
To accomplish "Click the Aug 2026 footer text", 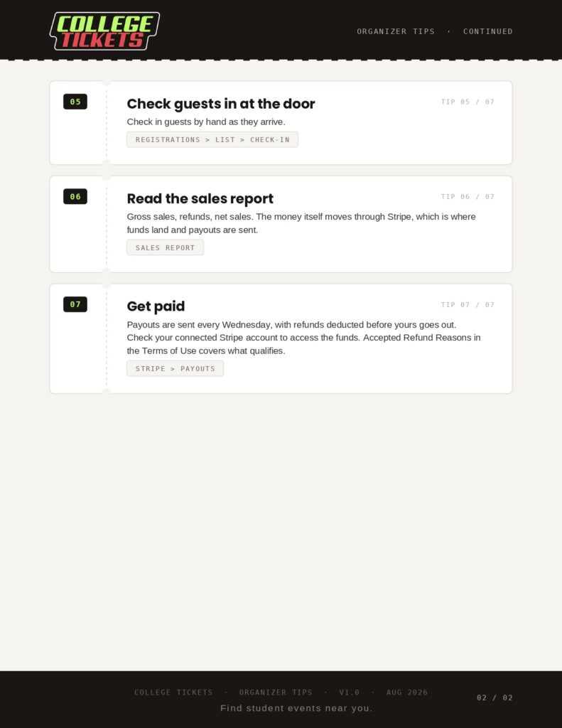I will 407,692.
